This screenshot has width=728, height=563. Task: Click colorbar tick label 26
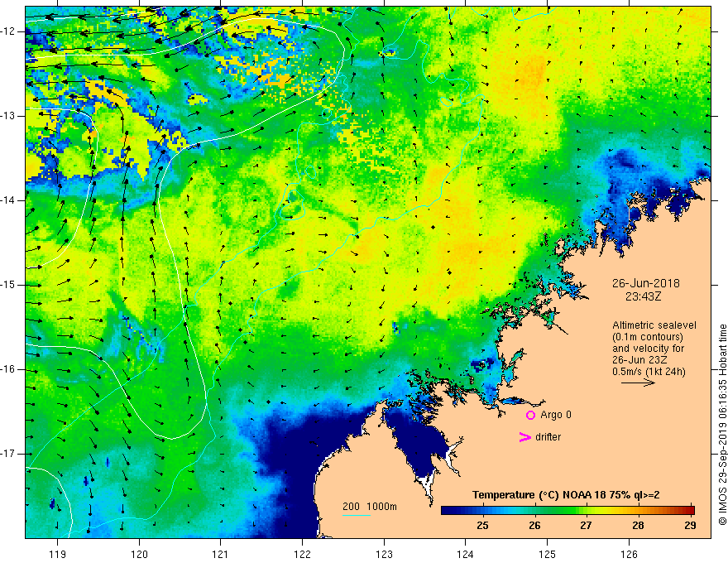534,526
